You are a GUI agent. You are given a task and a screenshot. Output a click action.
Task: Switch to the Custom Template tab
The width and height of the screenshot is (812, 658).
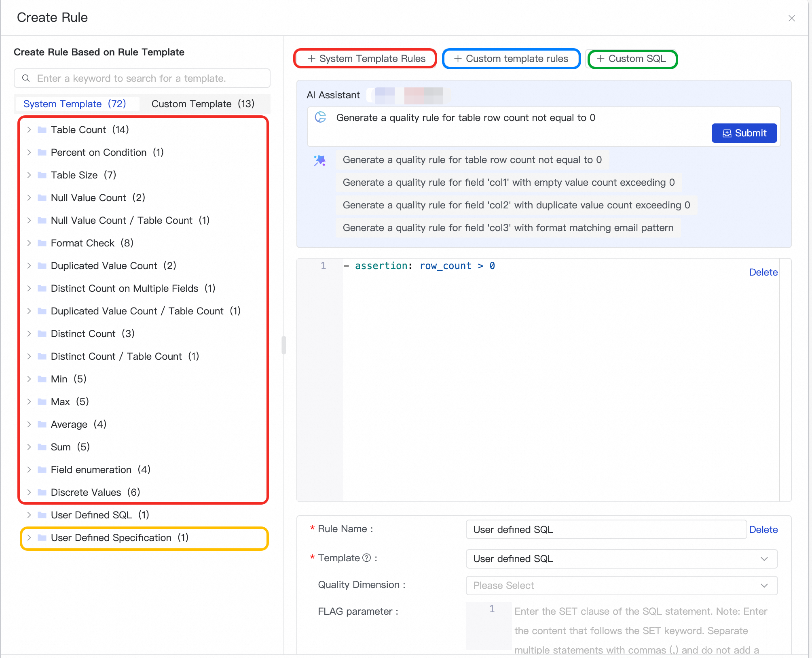click(203, 104)
